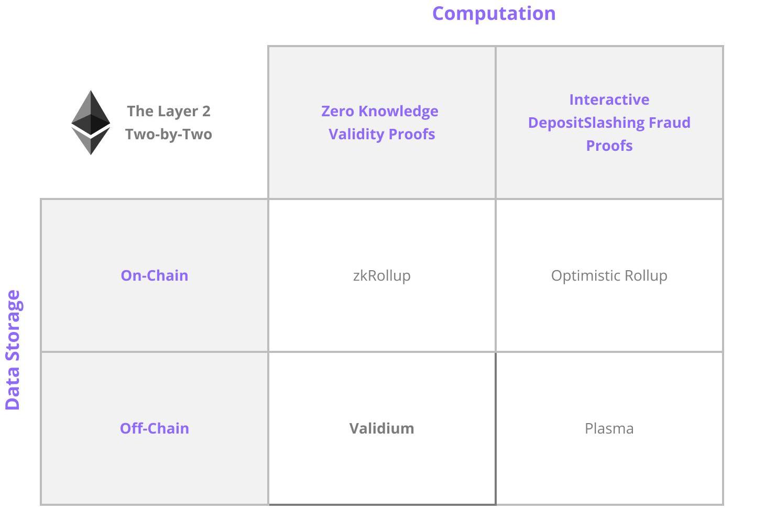Click the Plasma cell label
This screenshot has width=765, height=532.
point(609,428)
